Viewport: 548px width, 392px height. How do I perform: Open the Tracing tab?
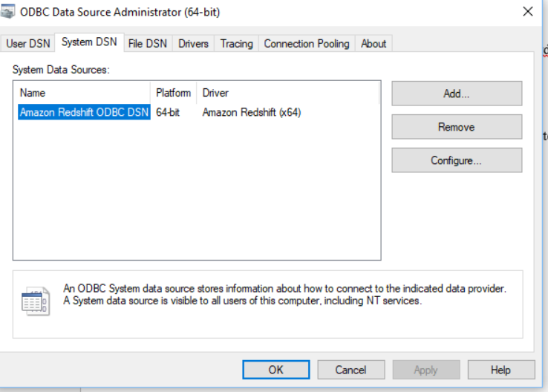(x=236, y=44)
